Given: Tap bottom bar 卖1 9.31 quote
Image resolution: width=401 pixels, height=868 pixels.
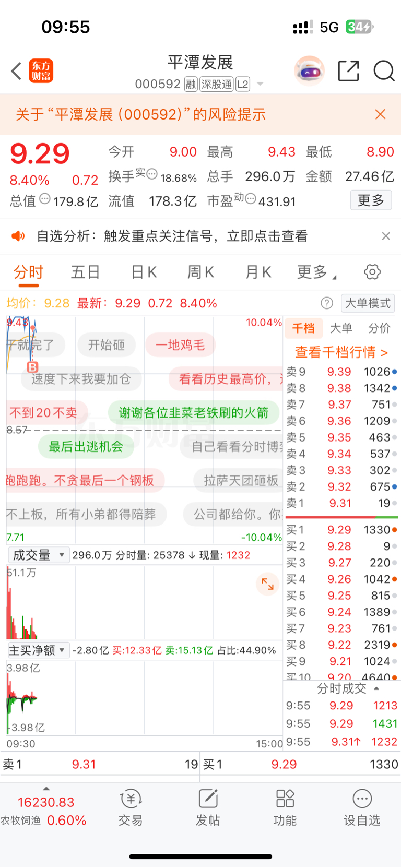Looking at the screenshot, I should coord(100,765).
